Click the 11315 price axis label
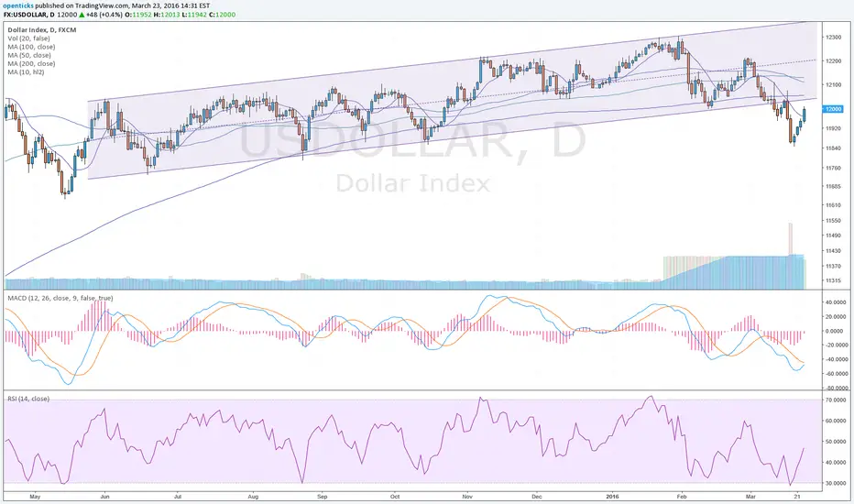854x504 pixels. (833, 280)
